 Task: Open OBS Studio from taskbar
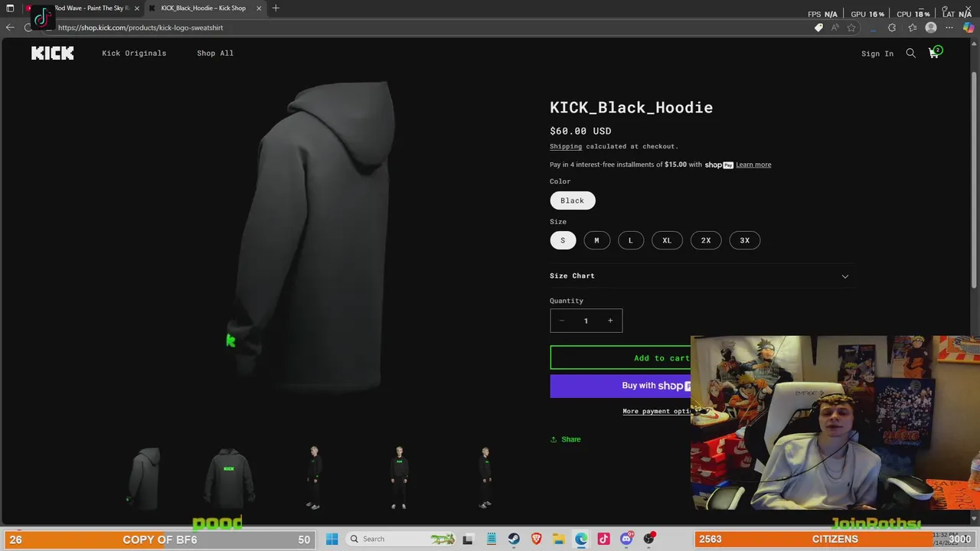649,539
